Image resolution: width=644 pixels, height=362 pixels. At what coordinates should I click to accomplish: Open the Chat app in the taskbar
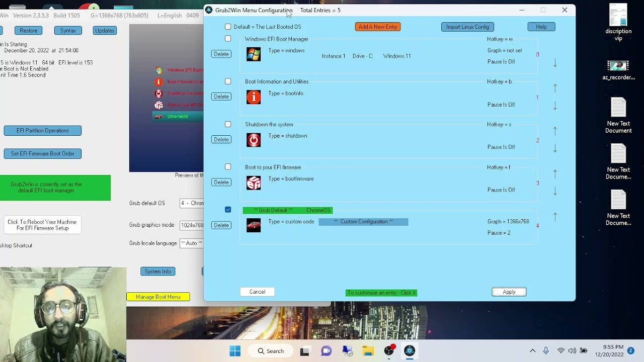click(326, 351)
